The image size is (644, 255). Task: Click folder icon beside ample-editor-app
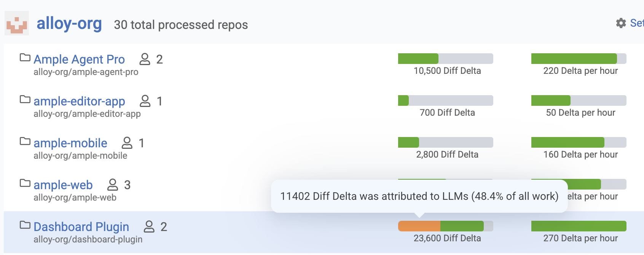pos(25,100)
